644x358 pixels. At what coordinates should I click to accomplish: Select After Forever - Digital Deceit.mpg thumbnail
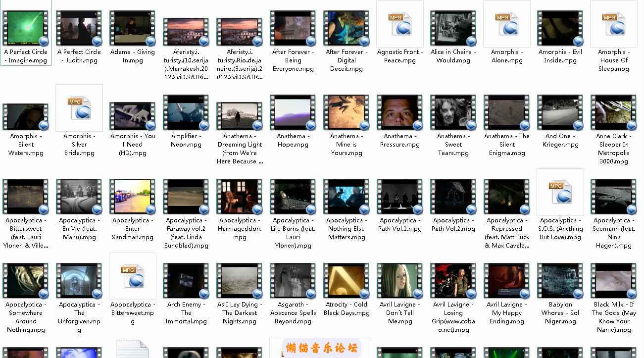[x=347, y=29]
